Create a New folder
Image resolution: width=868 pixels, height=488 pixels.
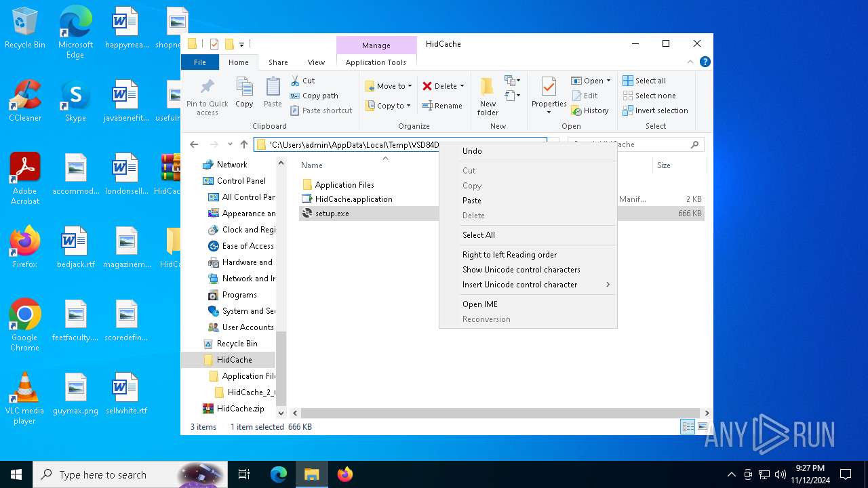click(x=488, y=96)
